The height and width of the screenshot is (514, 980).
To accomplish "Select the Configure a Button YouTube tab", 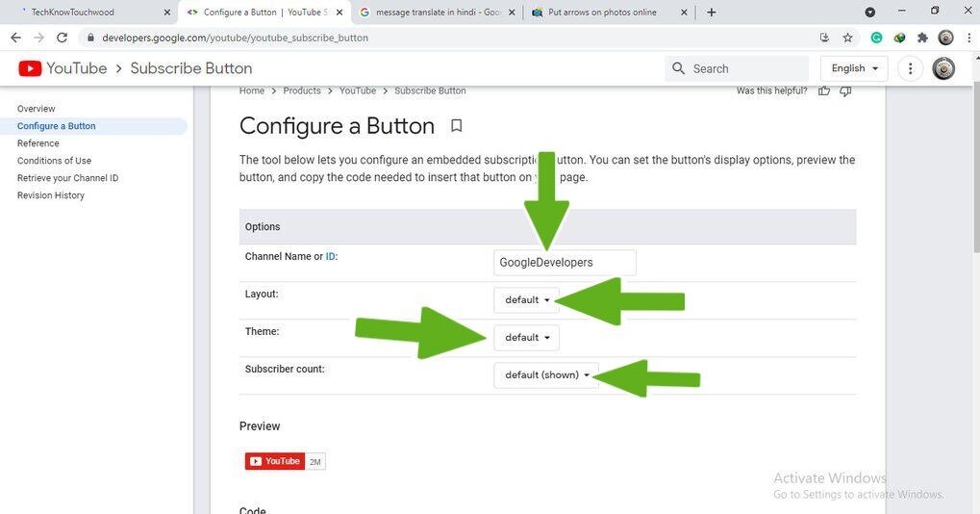I will (x=265, y=12).
